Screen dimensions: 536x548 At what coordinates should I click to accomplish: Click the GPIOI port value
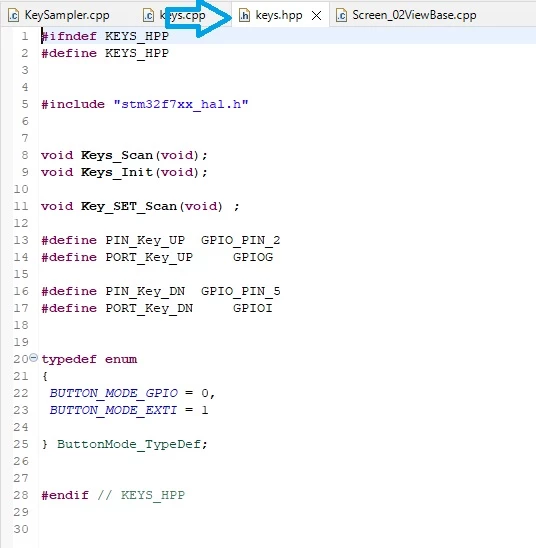253,308
